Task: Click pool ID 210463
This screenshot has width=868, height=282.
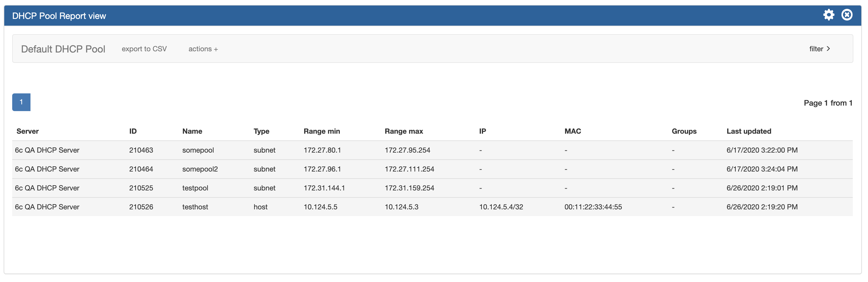Action: 141,150
